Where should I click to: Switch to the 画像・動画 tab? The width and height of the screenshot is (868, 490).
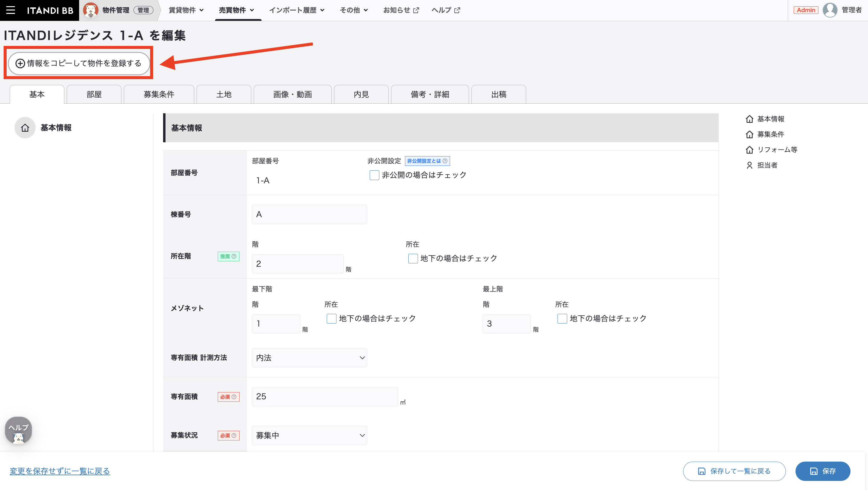pos(292,94)
